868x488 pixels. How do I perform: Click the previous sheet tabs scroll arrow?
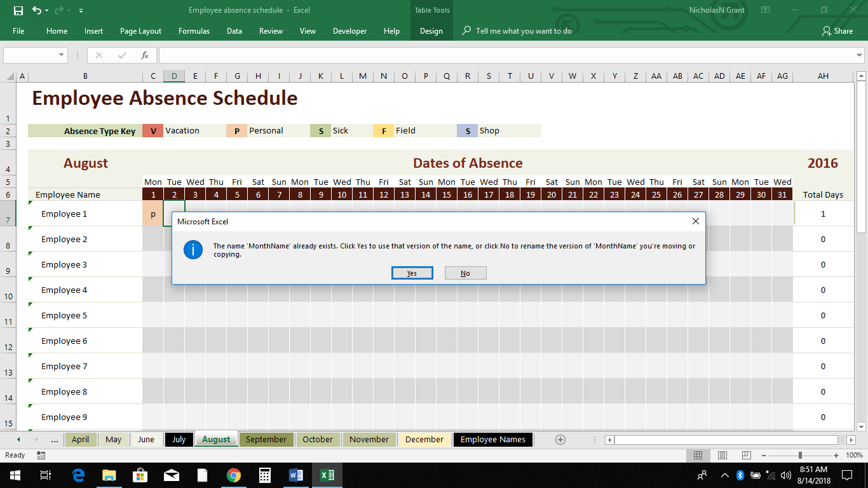pyautogui.click(x=18, y=439)
